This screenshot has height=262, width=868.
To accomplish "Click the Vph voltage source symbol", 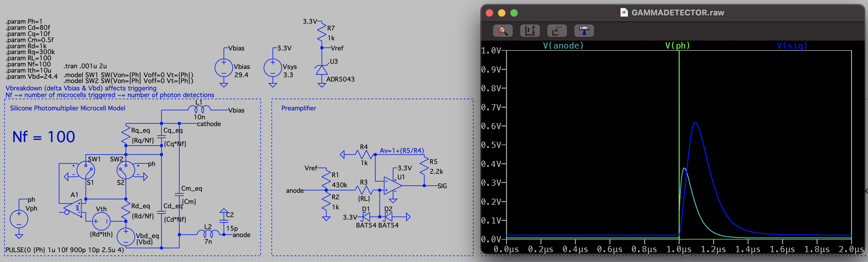I will pos(19,219).
